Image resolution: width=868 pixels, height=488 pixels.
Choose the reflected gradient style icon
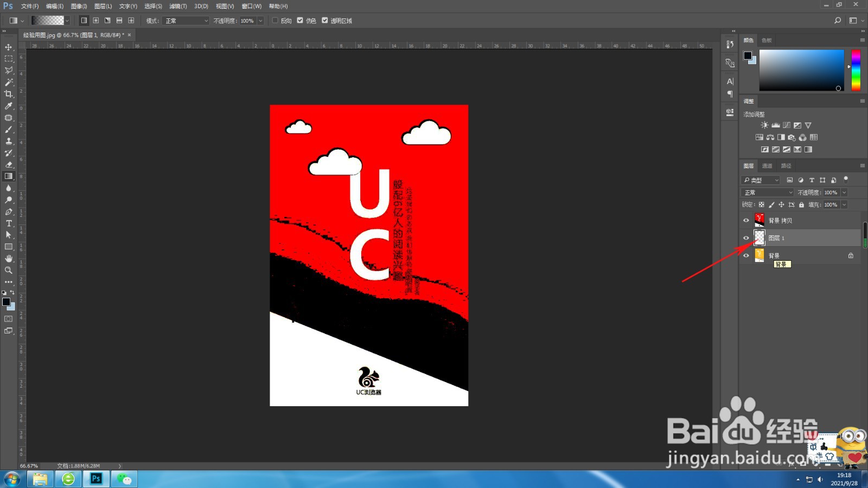(119, 21)
